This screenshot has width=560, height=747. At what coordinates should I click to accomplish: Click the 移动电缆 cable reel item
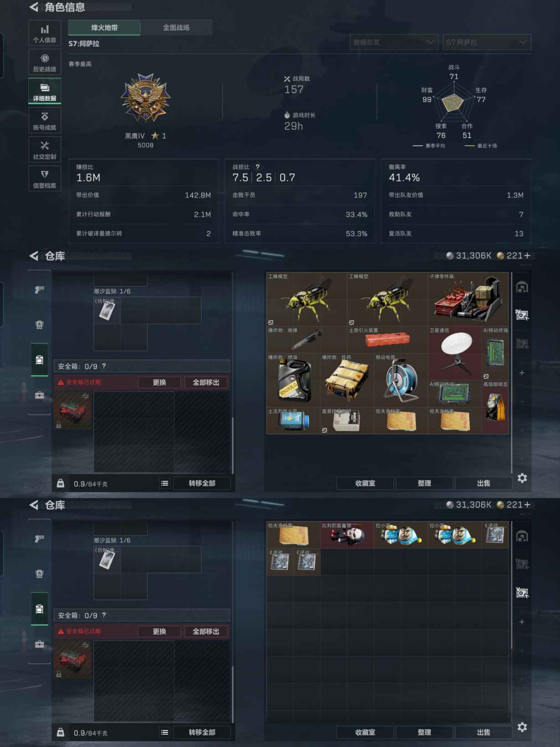coord(401,380)
